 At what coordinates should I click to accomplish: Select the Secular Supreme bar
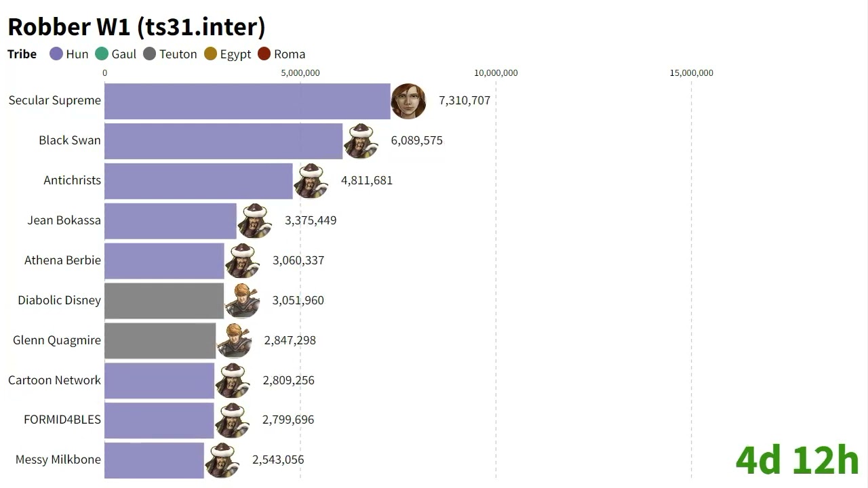[x=247, y=101]
